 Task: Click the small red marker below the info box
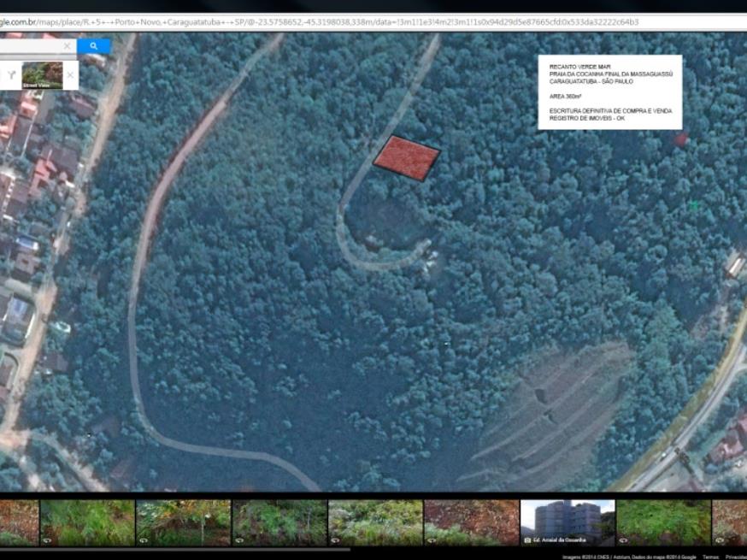[x=681, y=139]
